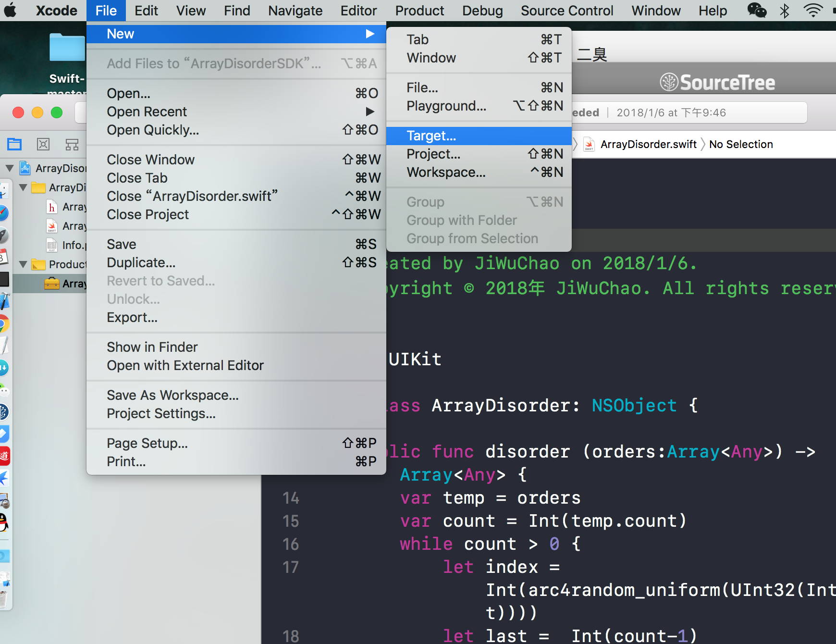Click the header file 'h' icon
Image resolution: width=836 pixels, height=644 pixels.
(52, 207)
